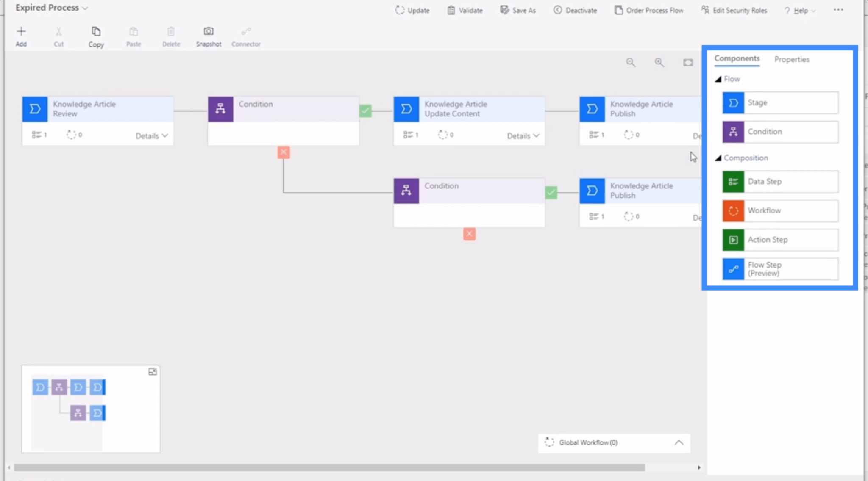Click workflow count on Knowledge Article Update Content
The image size is (868, 481).
[446, 135]
